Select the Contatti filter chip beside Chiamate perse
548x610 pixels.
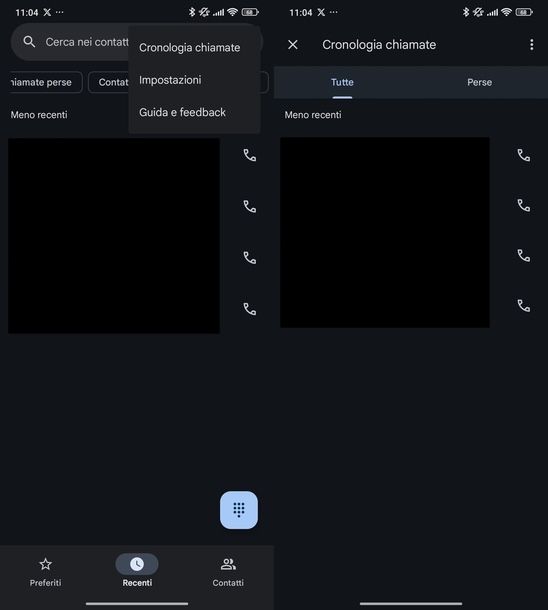click(109, 82)
